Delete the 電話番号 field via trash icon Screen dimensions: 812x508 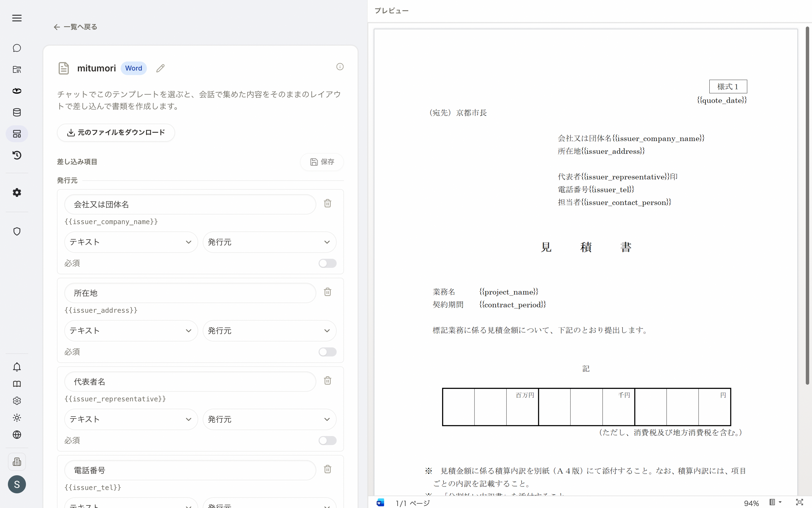pos(328,469)
